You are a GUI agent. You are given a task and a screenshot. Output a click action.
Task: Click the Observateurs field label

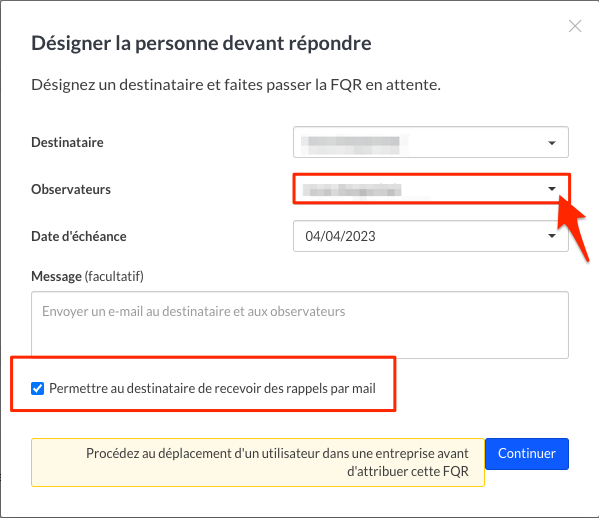tap(71, 189)
